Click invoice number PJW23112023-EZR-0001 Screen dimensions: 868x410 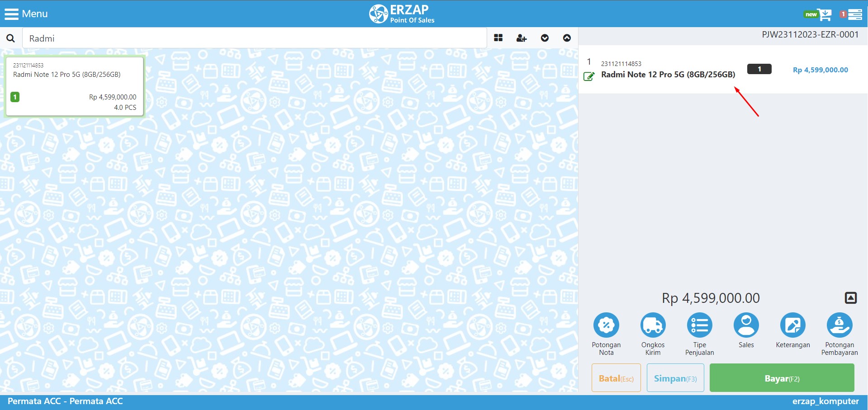point(810,35)
